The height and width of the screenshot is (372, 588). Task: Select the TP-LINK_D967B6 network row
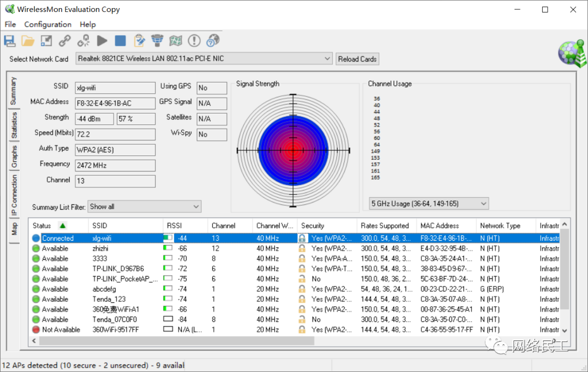tap(295, 269)
